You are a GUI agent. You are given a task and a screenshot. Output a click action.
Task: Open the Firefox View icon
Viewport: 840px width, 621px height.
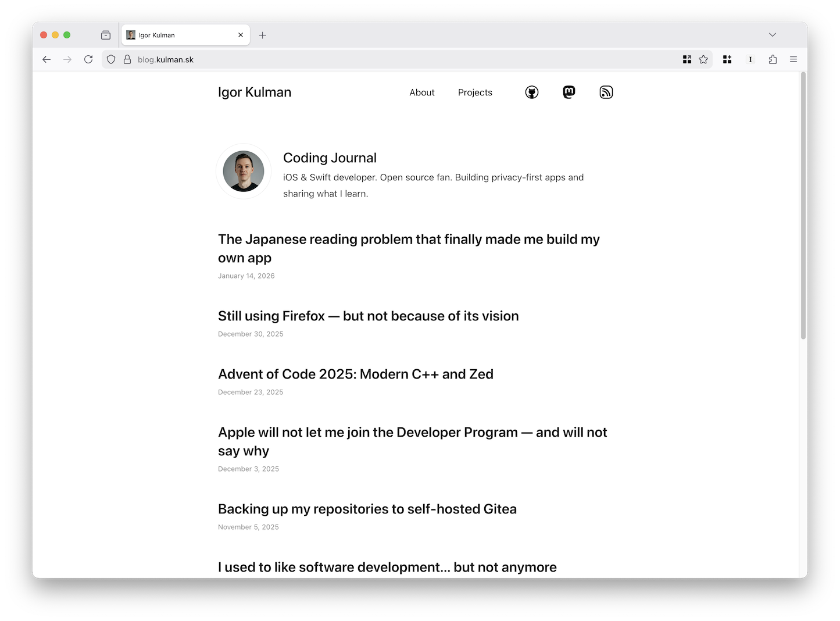tap(106, 35)
